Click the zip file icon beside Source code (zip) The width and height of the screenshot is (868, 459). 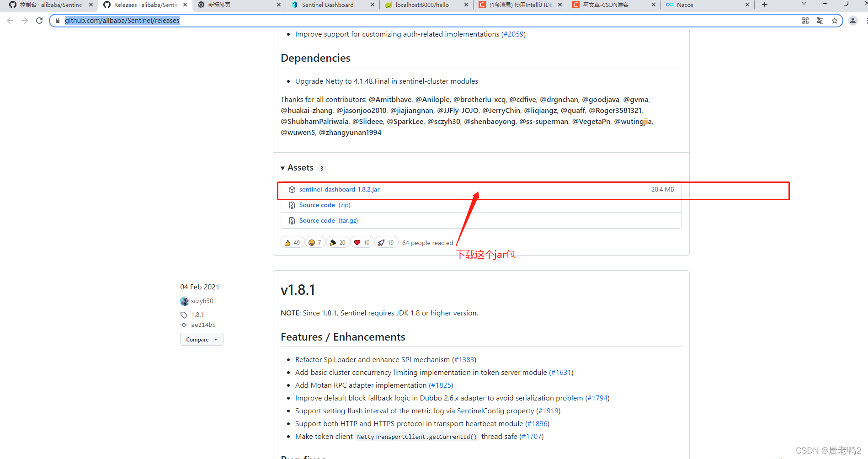(292, 205)
